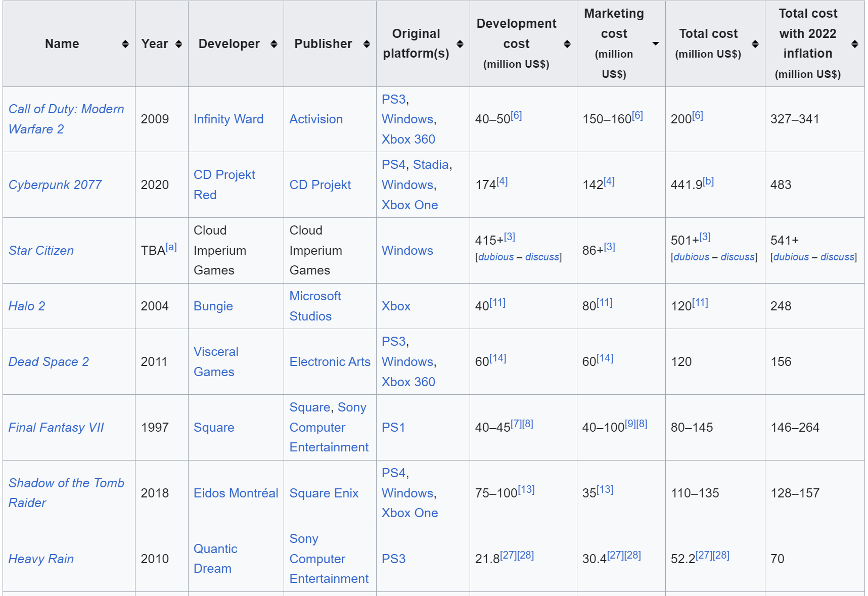Open the Final Fantasy VII link
The image size is (868, 596).
point(56,428)
